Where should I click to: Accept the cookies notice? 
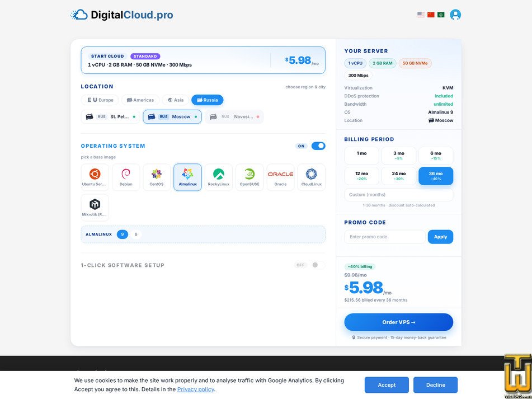[x=387, y=385]
